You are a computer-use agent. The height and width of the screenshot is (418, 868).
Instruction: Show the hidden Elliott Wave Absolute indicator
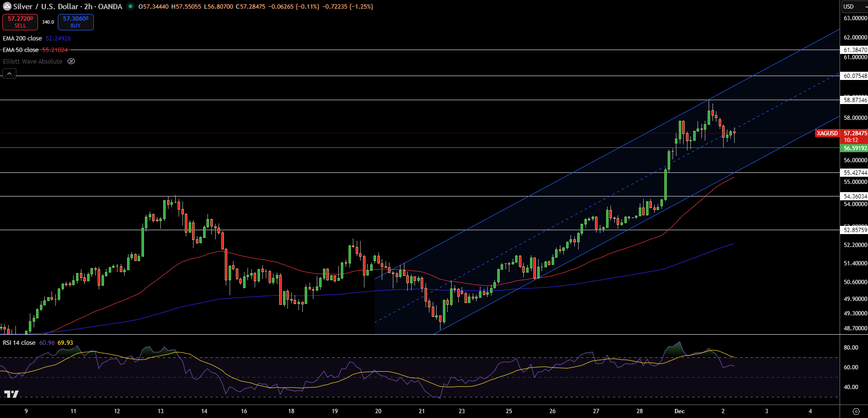[71, 62]
